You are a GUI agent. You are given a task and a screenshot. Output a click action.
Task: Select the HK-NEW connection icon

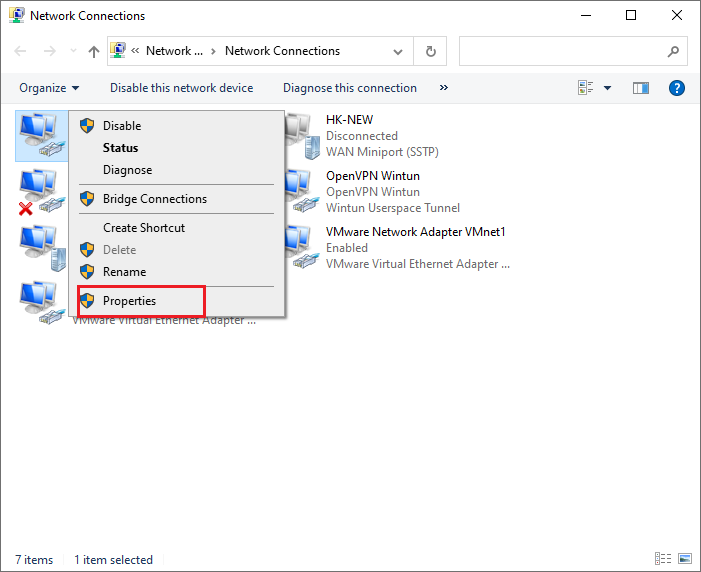coord(303,136)
